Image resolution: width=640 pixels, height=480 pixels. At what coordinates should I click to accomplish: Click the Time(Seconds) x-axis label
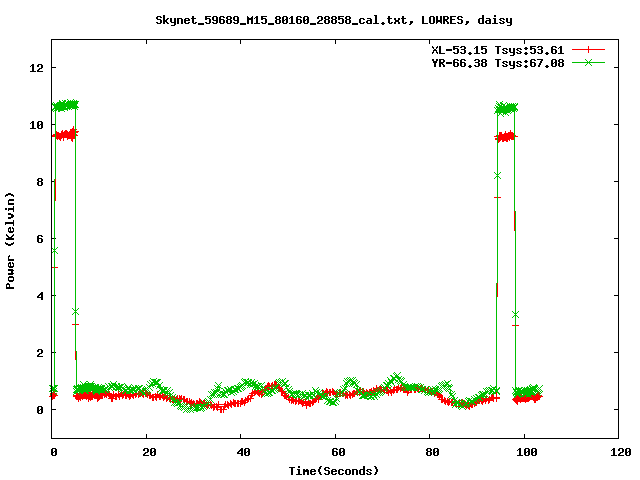pyautogui.click(x=334, y=471)
